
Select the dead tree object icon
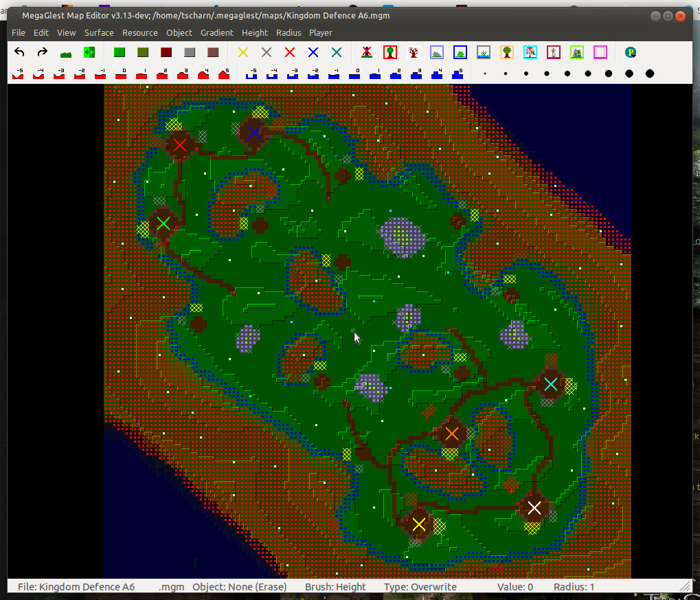(413, 52)
